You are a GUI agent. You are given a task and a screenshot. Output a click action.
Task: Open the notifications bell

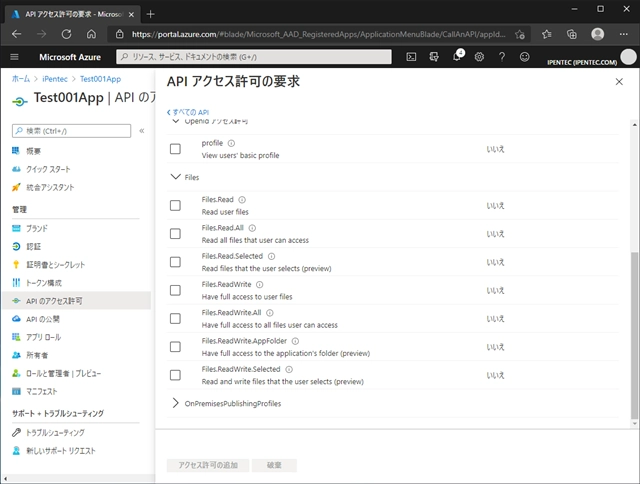(457, 57)
